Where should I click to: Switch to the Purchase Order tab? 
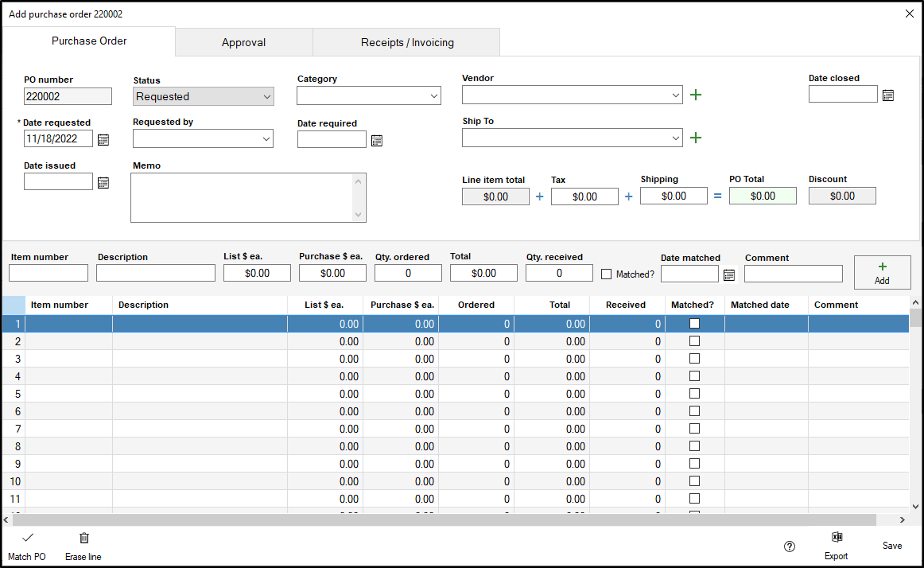click(x=89, y=41)
